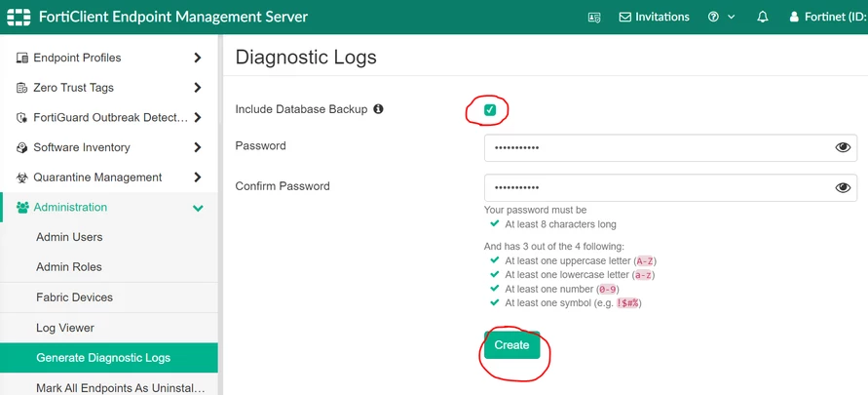868x395 pixels.
Task: Click the 'At least one uppercase letter' requirement
Action: pos(581,260)
